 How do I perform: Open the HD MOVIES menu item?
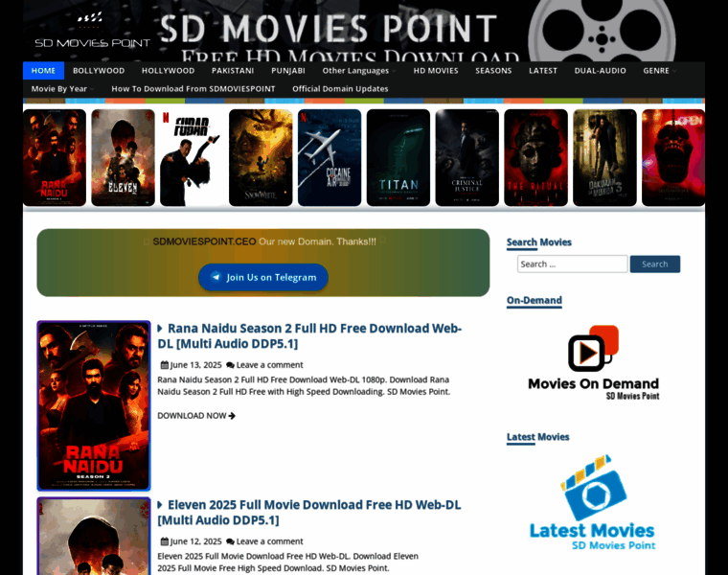click(436, 71)
